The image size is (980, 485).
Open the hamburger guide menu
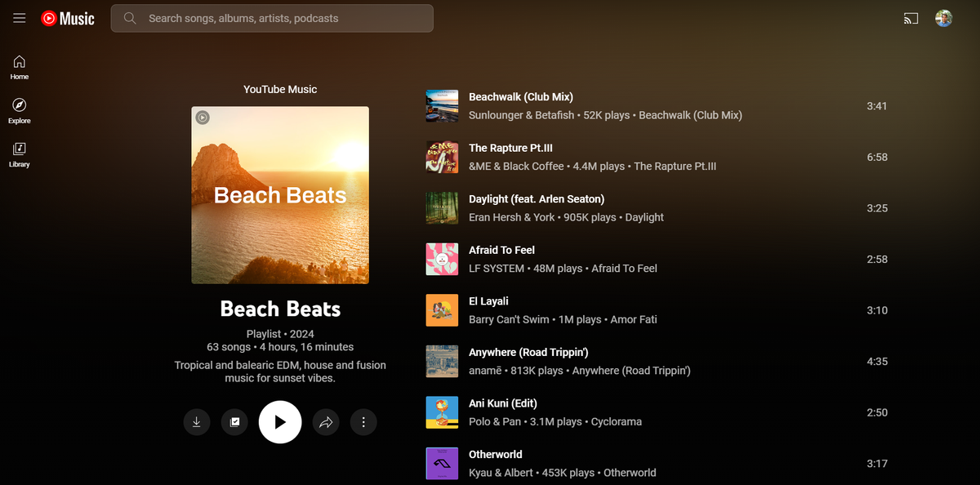pos(20,18)
